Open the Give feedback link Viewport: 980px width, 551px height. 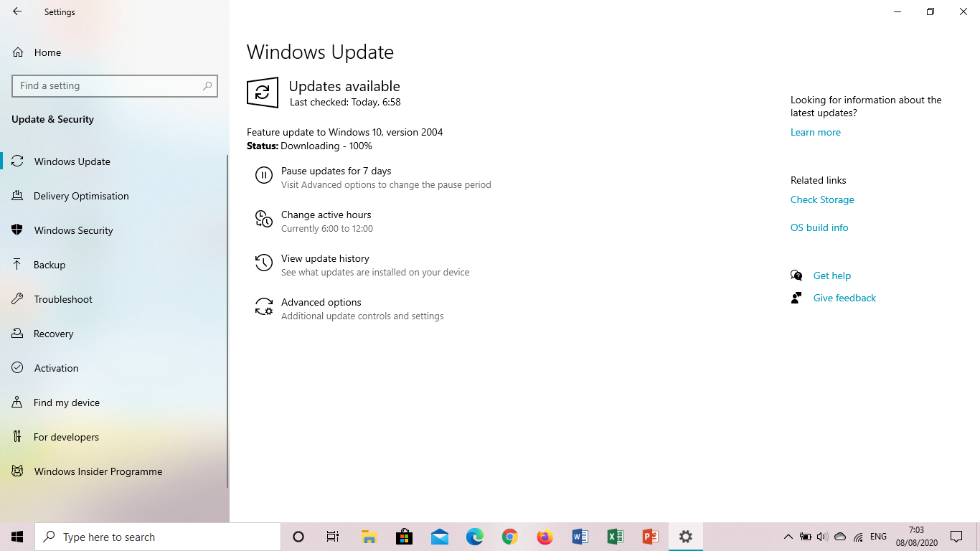(844, 298)
